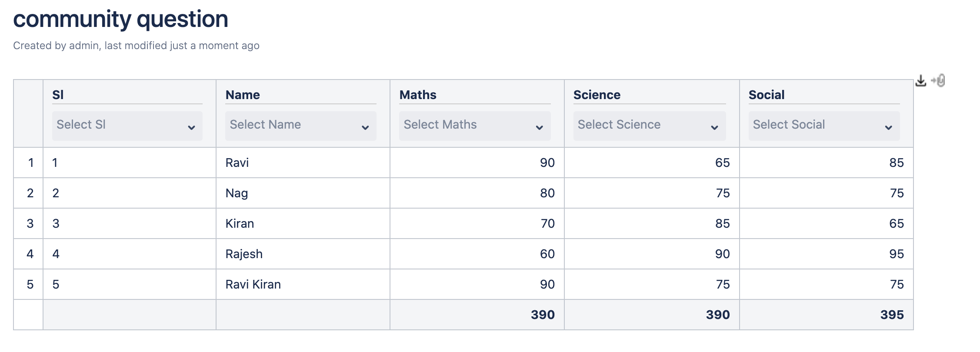The width and height of the screenshot is (980, 352).
Task: Click the Social column header
Action: click(767, 95)
